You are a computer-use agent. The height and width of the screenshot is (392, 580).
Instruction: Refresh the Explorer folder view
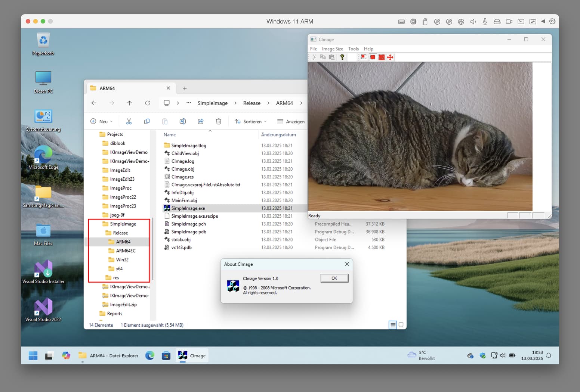click(148, 103)
